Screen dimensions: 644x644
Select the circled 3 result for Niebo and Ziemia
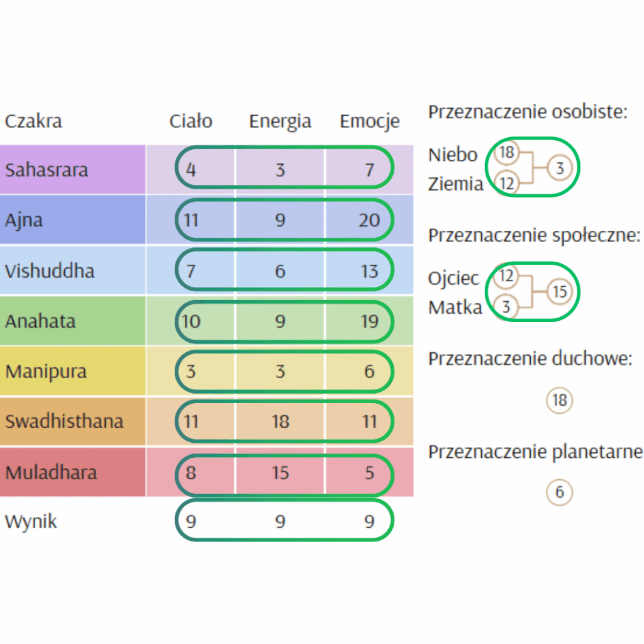click(x=560, y=169)
